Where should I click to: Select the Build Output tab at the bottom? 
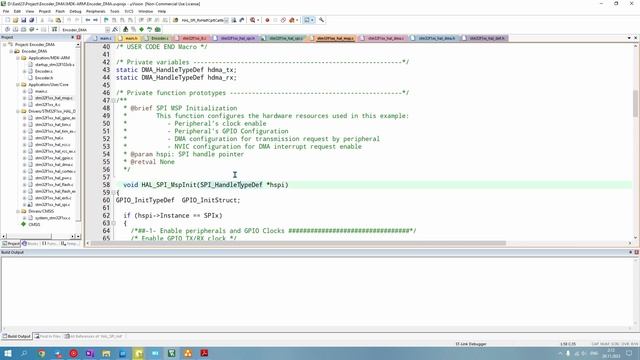pyautogui.click(x=16, y=336)
